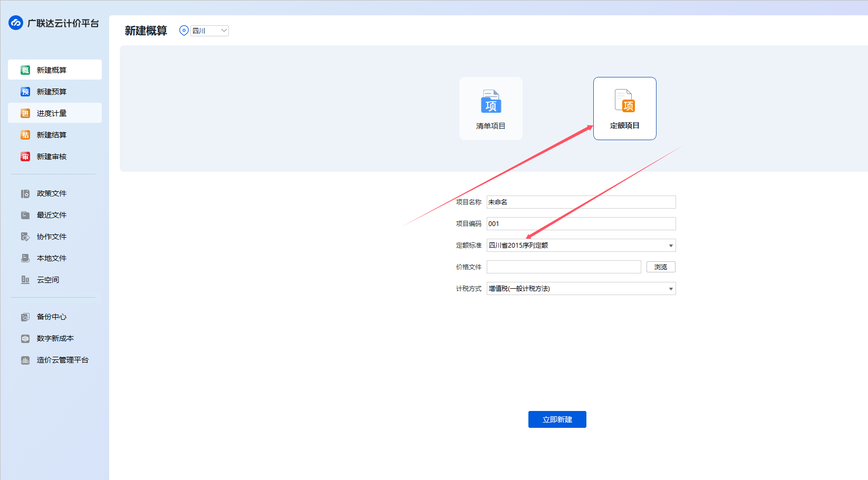Click the 造价云管理平台 sidebar icon
The height and width of the screenshot is (480, 868).
pos(25,360)
